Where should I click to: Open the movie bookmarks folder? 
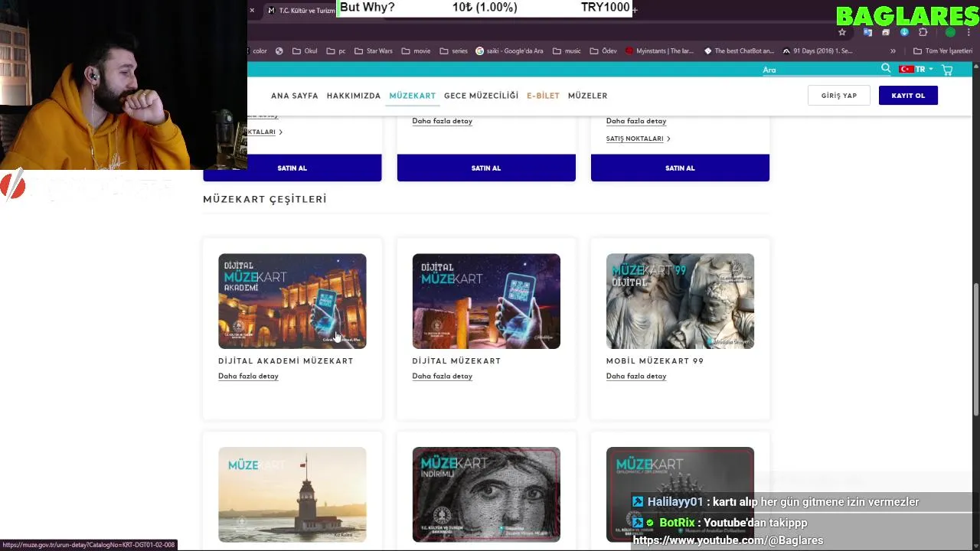coord(416,51)
